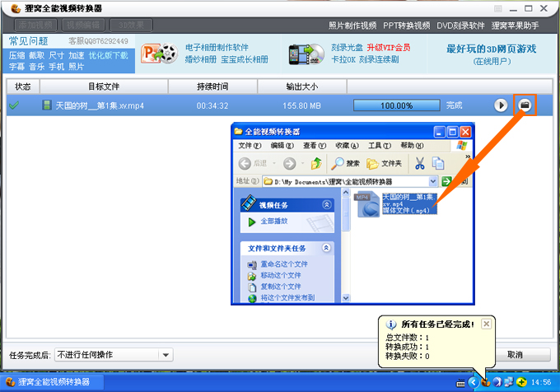
Task: Open Explorer 工具(T) menu
Action: coord(380,145)
